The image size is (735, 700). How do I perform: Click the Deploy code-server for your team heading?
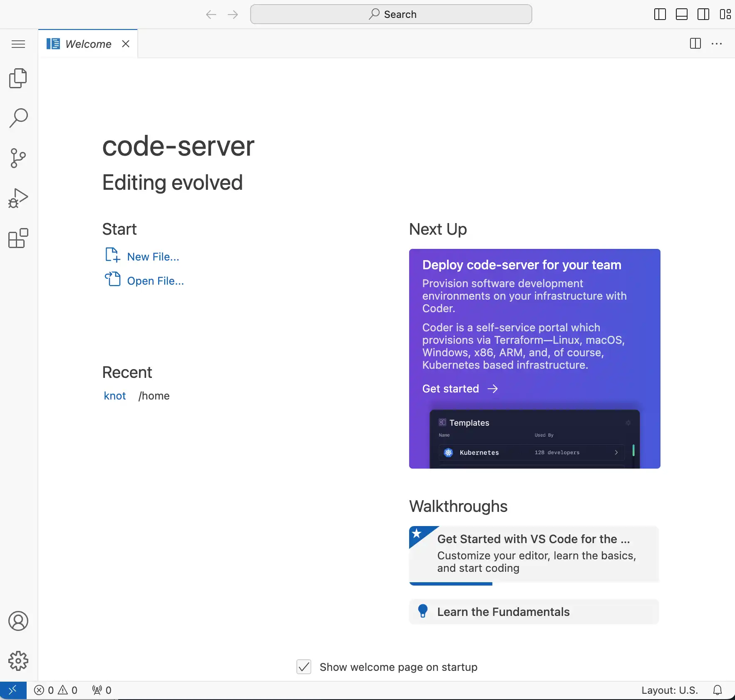(522, 265)
